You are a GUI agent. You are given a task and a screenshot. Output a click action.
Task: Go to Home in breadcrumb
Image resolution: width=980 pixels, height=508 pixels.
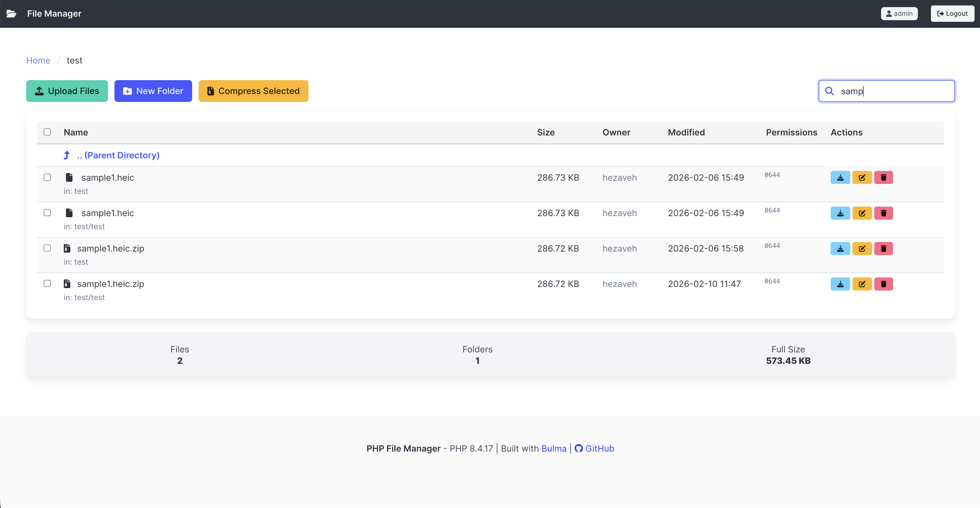pos(38,61)
